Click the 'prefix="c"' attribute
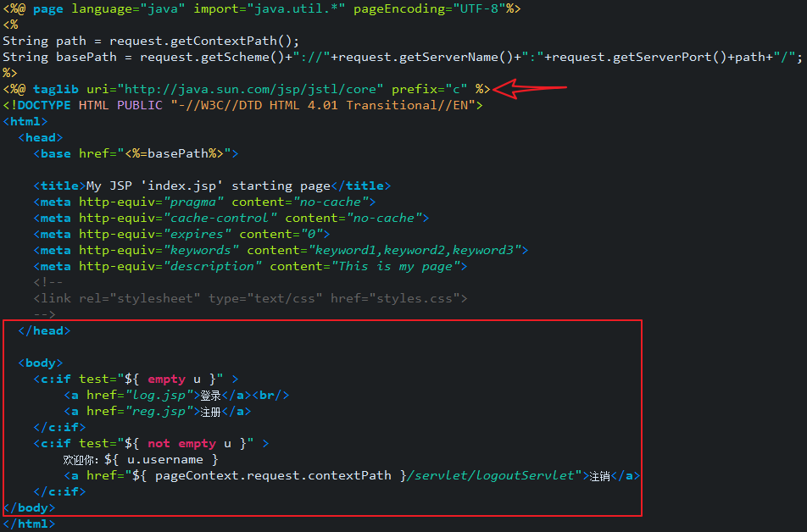Screen dimensions: 807x532 click(x=429, y=89)
